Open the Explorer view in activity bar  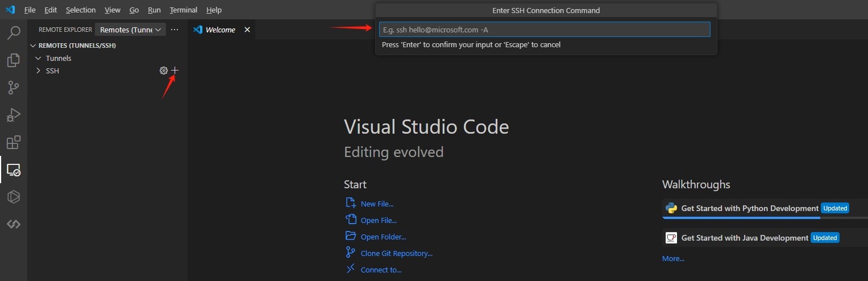14,60
